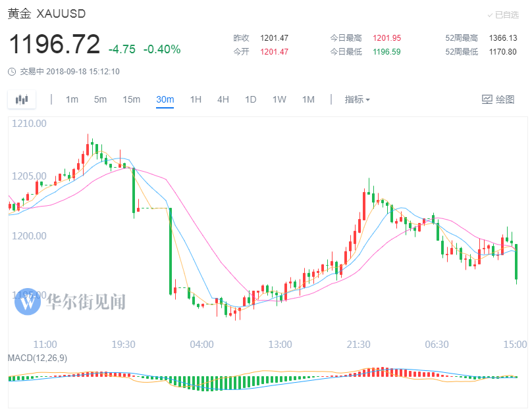Click the tallest red MACD histogram bar

(x=383, y=372)
